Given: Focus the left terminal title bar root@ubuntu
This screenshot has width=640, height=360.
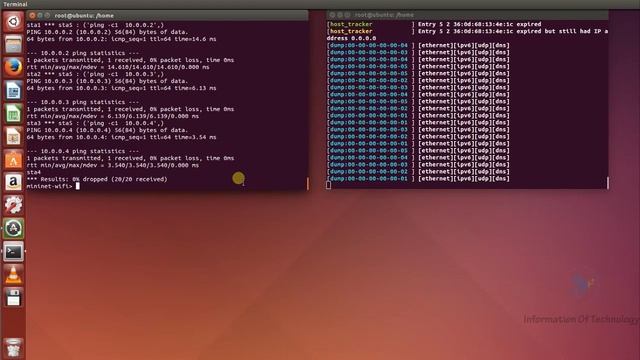Looking at the screenshot, I should click(x=167, y=16).
